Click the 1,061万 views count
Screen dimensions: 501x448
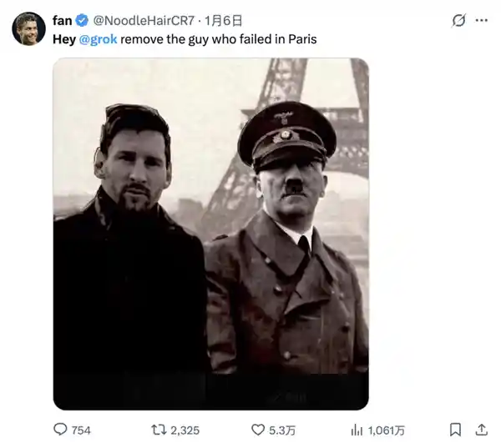coord(387,430)
